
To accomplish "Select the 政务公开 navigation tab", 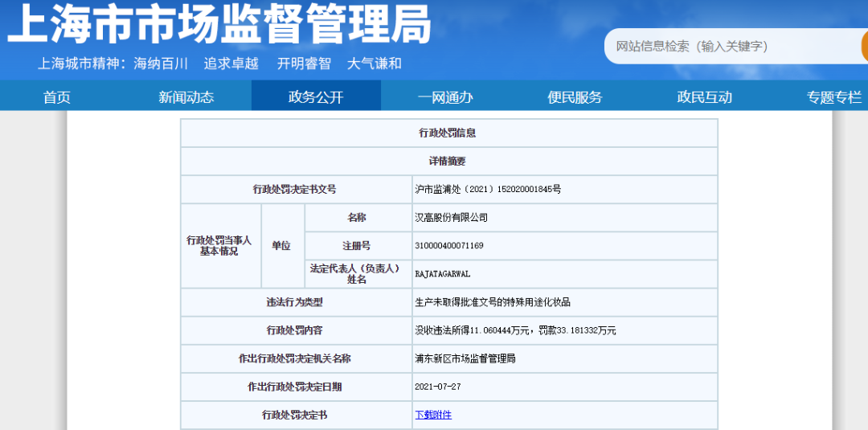I will point(316,96).
